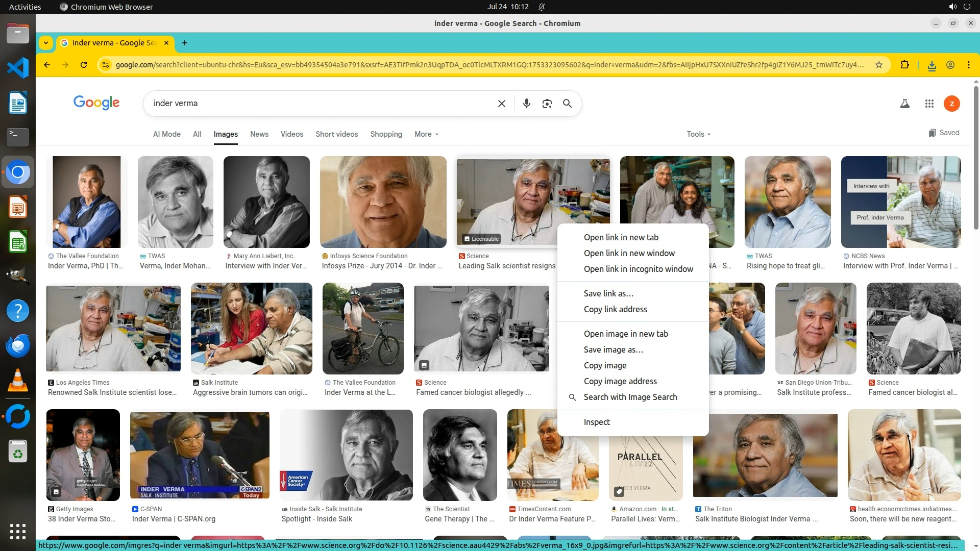Select Copy image address menu entry
The width and height of the screenshot is (980, 551).
(x=620, y=381)
